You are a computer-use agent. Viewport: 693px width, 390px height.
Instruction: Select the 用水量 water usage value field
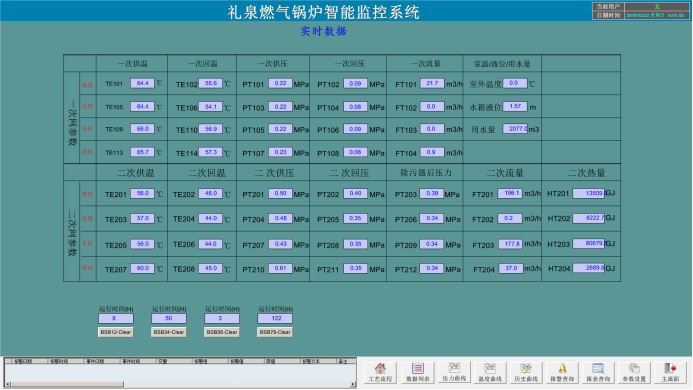point(515,129)
